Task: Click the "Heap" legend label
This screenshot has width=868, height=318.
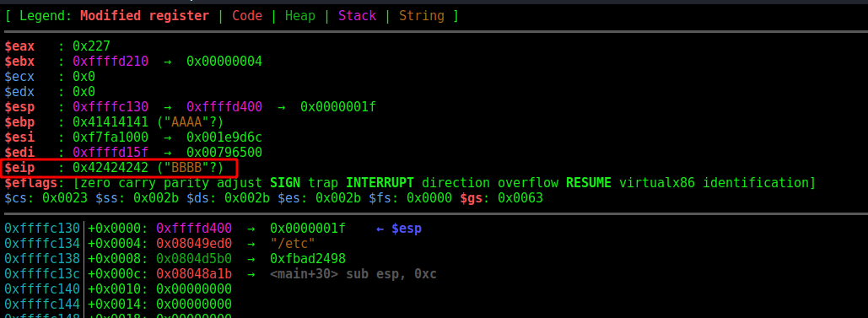Action: coord(300,15)
